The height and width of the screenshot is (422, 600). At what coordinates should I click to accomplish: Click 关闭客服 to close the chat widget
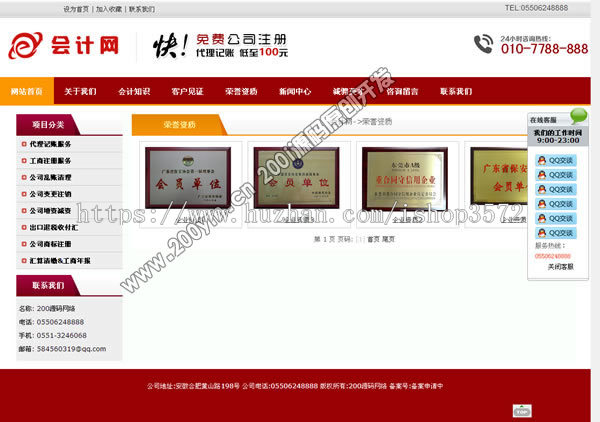(561, 267)
